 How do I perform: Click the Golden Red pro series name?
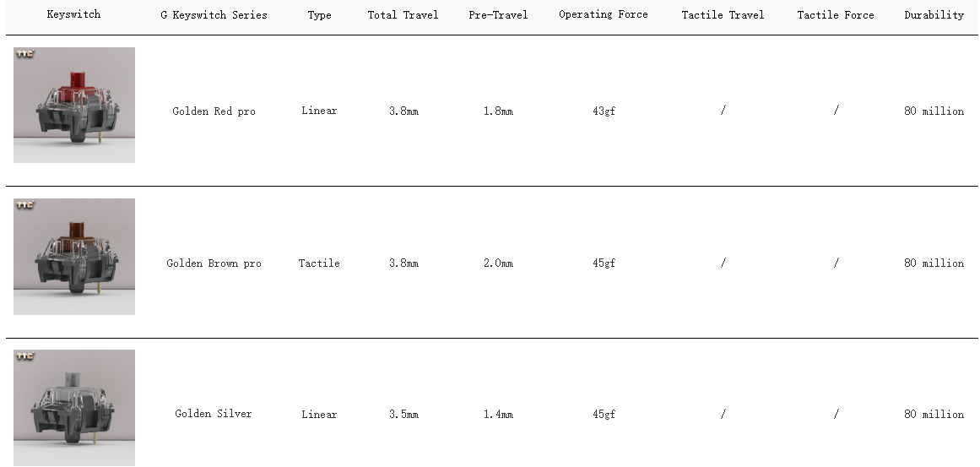214,111
